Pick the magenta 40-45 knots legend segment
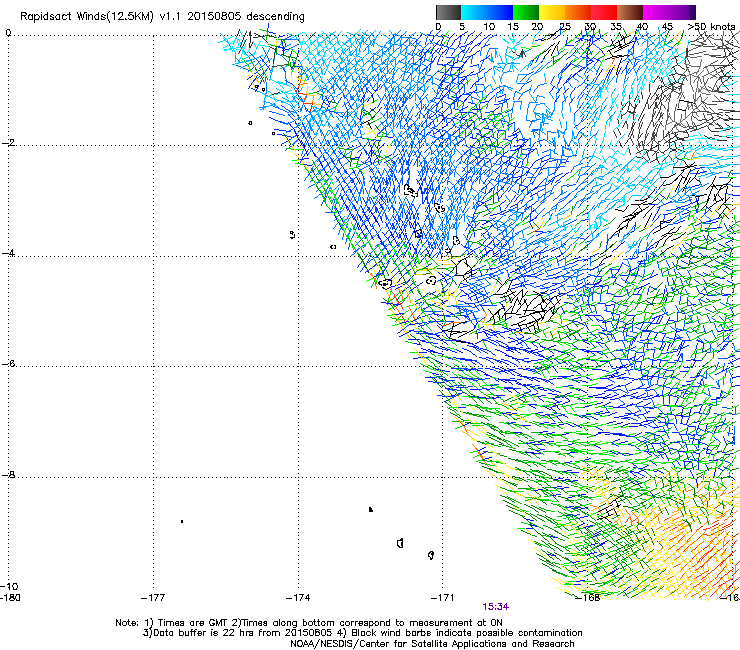Screen dimensions: 740x650 tap(656, 12)
